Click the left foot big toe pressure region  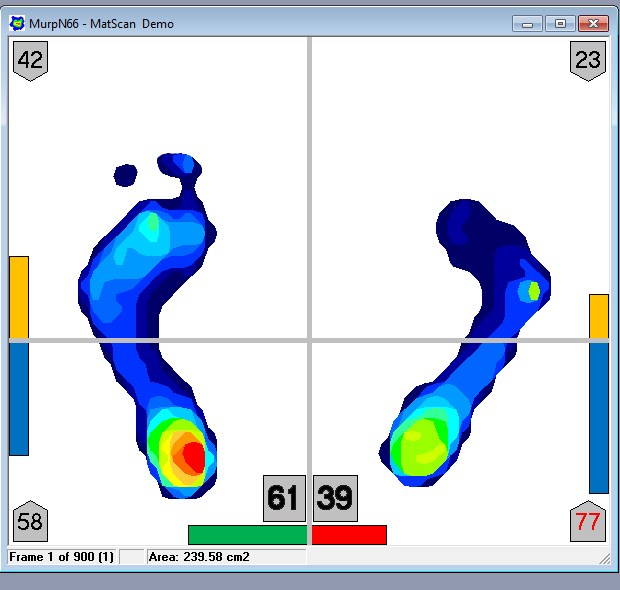tap(180, 165)
